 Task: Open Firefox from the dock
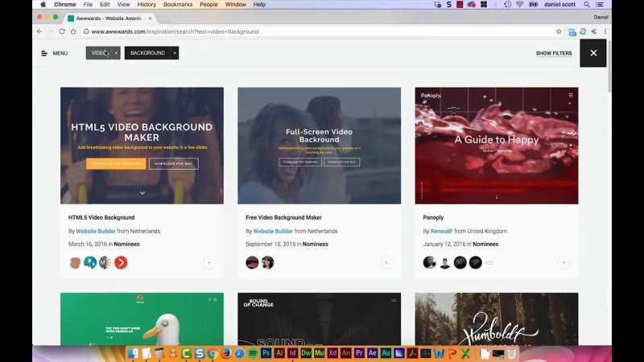[x=226, y=353]
